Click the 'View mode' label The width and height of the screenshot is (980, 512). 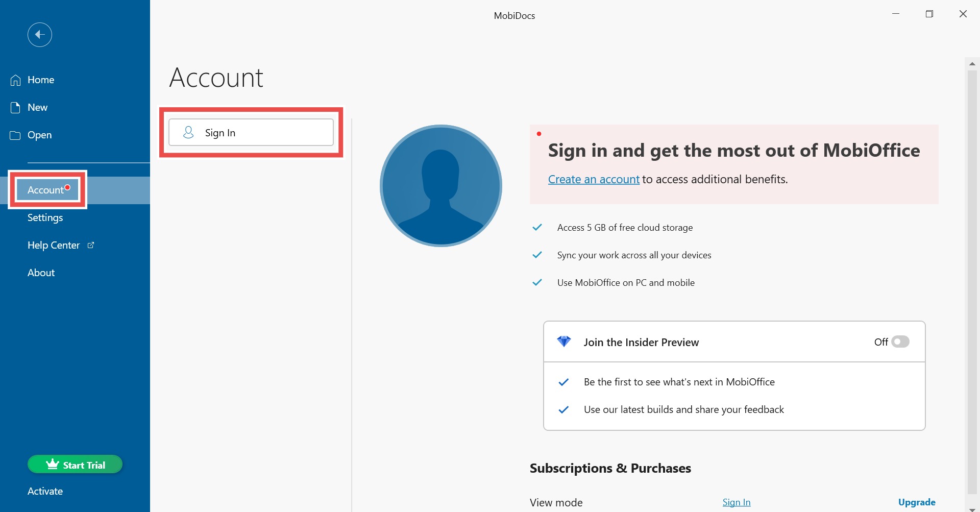coord(556,503)
